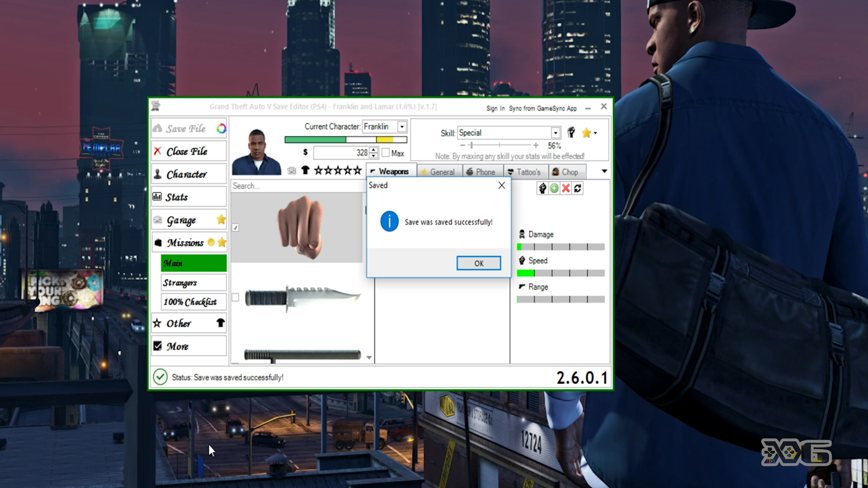Click the Close File button
Image resolution: width=868 pixels, height=488 pixels.
point(186,151)
